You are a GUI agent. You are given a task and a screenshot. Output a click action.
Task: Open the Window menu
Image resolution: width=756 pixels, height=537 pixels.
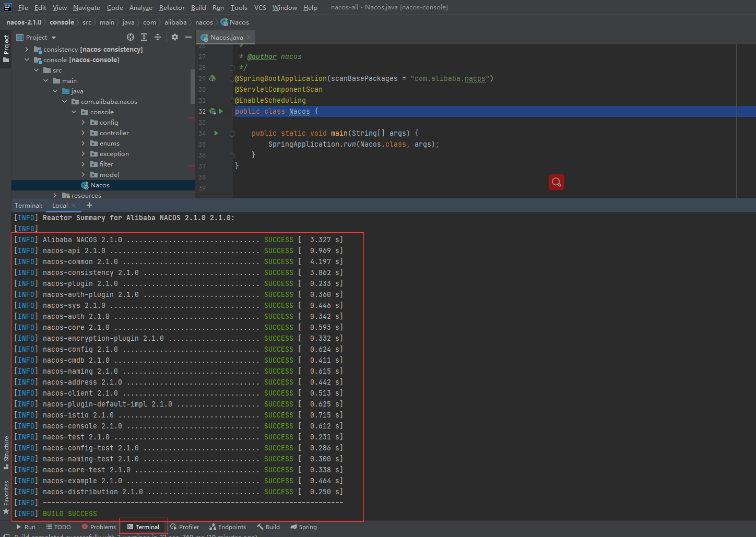[285, 7]
